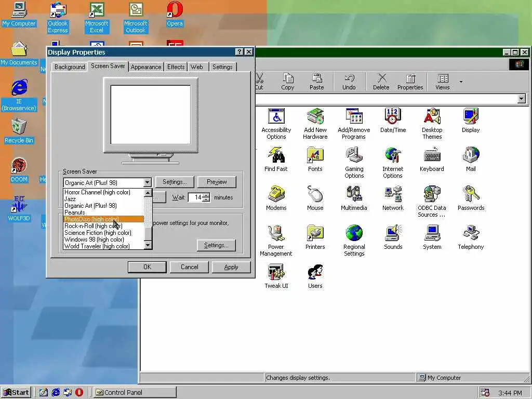Select PhotoDisc (high color) screen saver
This screenshot has height=399, width=532.
103,219
